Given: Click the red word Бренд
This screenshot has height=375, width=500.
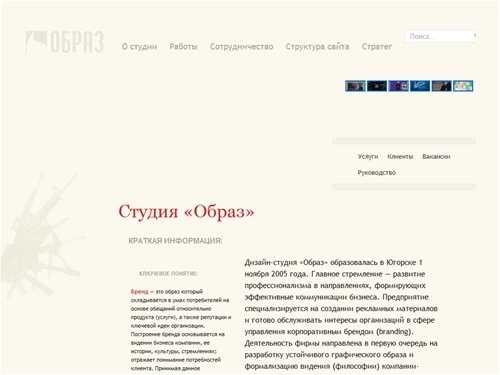Looking at the screenshot, I should click(x=140, y=292).
